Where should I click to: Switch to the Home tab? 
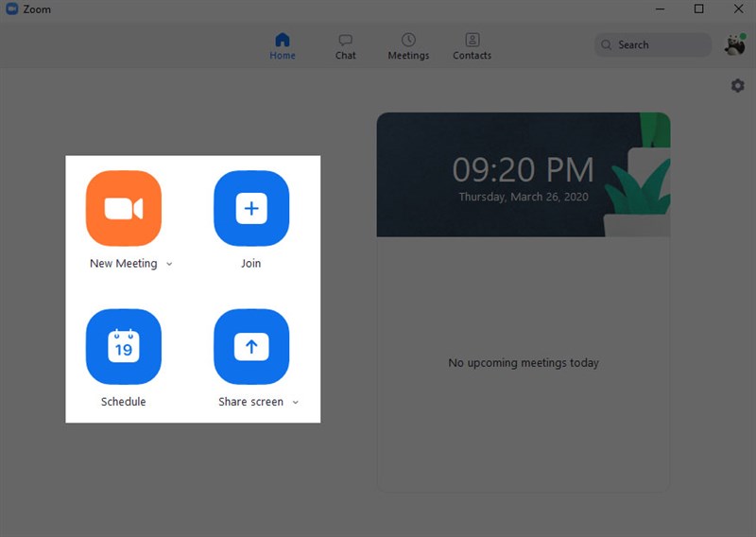click(x=283, y=46)
